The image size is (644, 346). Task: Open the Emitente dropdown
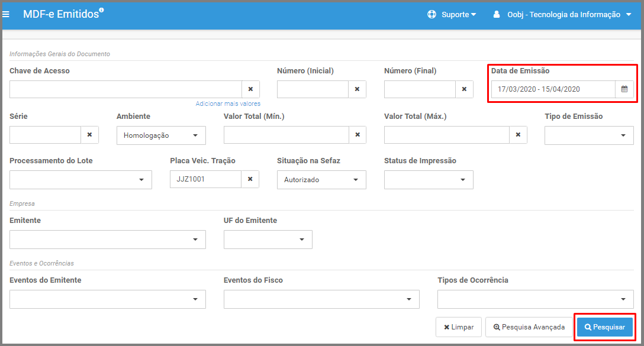pyautogui.click(x=108, y=240)
